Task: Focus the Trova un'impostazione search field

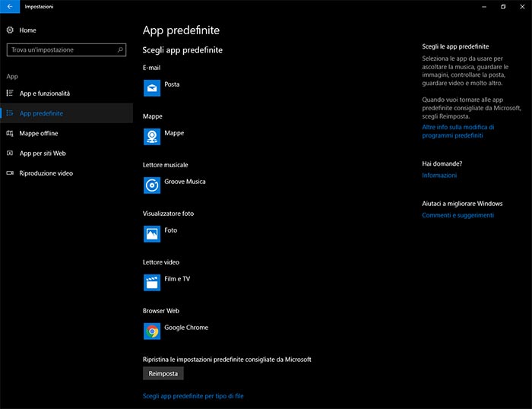Action: pos(61,49)
